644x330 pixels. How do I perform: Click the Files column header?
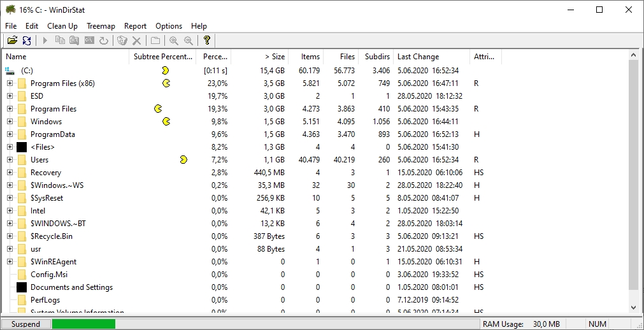tap(341, 57)
